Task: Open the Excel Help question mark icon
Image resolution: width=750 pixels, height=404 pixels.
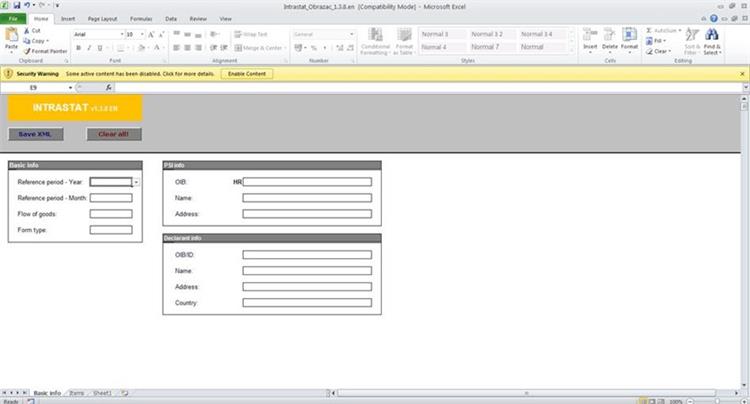Action: [x=715, y=18]
